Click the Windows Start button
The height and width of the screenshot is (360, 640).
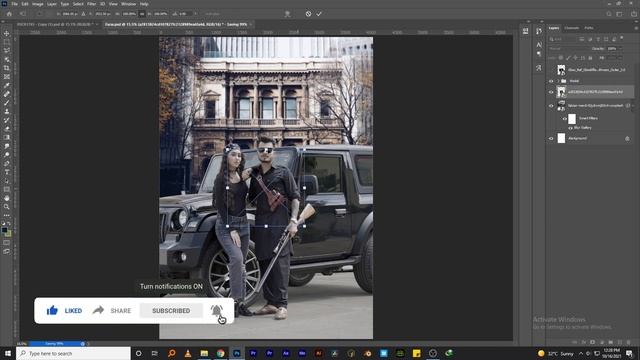(x=8, y=353)
